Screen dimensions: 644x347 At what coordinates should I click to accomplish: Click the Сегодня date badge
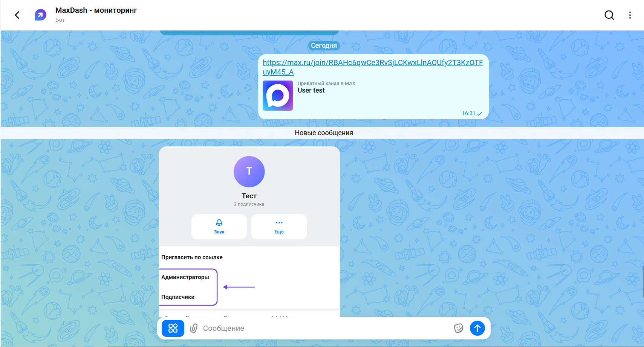point(324,46)
